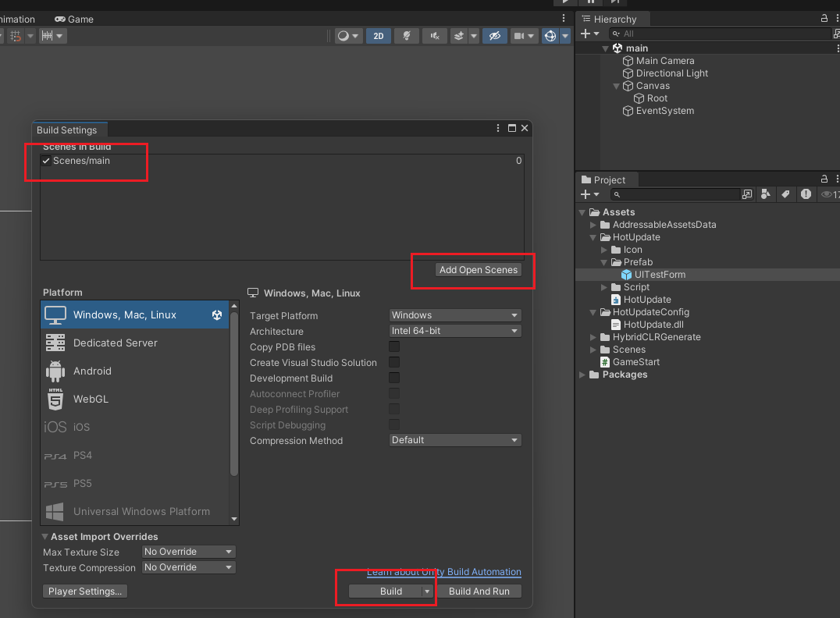Image resolution: width=840 pixels, height=618 pixels.
Task: Open scene camera settings icon
Action: coord(519,36)
